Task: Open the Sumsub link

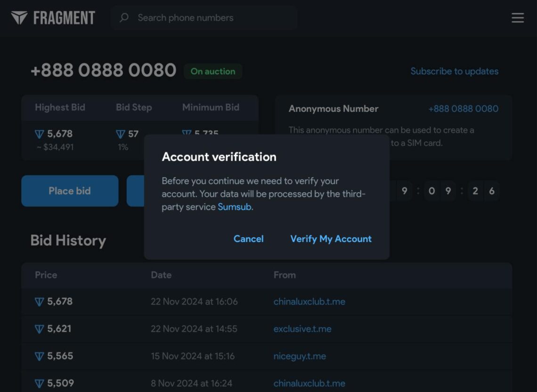Action: (x=235, y=207)
